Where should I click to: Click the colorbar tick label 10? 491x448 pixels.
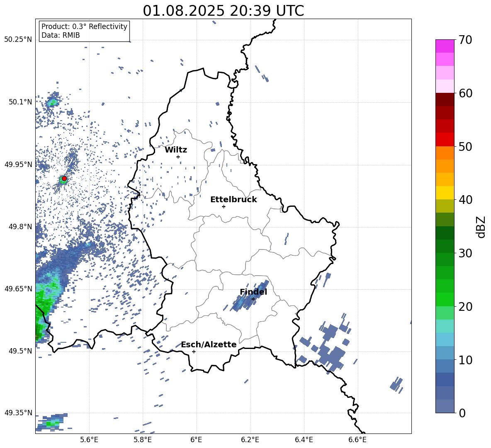[x=466, y=360]
